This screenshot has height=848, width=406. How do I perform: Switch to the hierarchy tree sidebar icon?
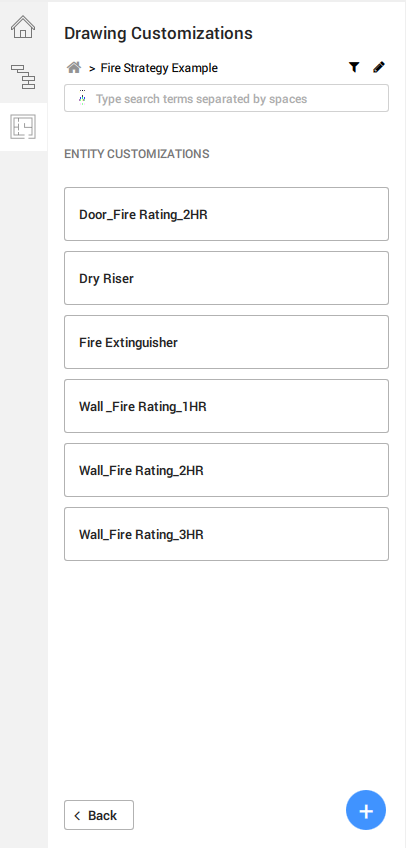[23, 76]
